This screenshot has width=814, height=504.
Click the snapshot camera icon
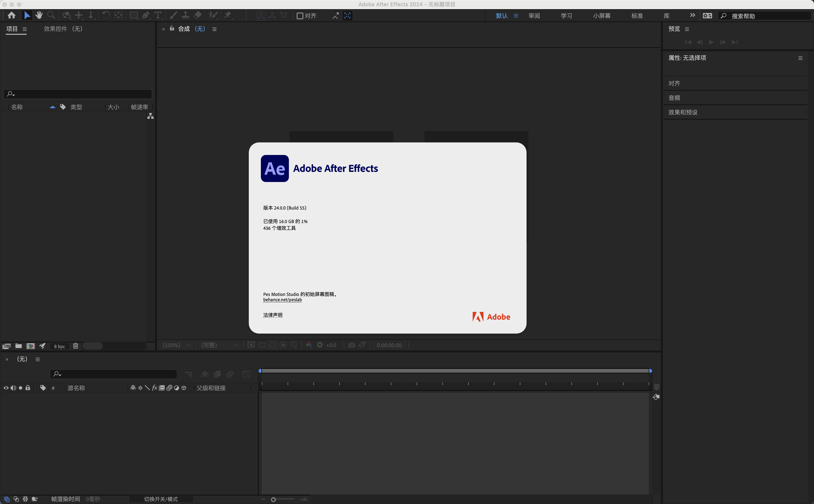point(351,345)
